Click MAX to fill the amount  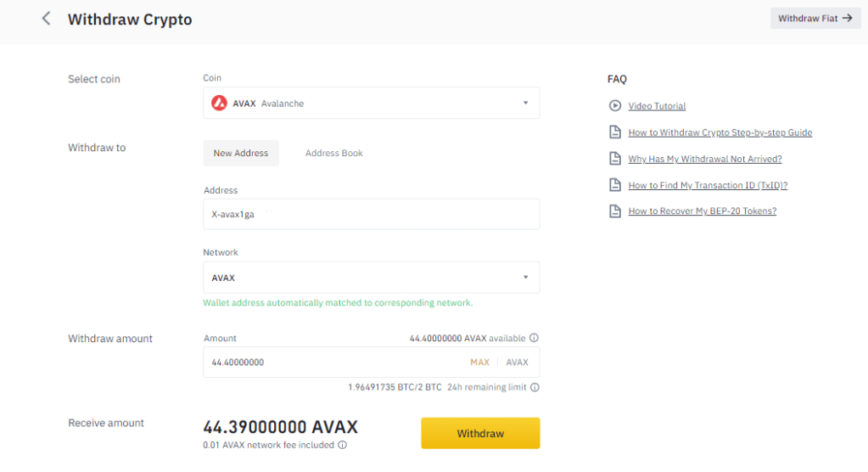[479, 362]
